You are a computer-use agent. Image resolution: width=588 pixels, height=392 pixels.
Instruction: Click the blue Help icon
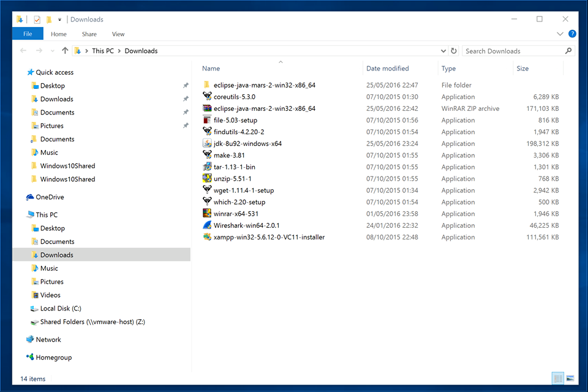572,34
